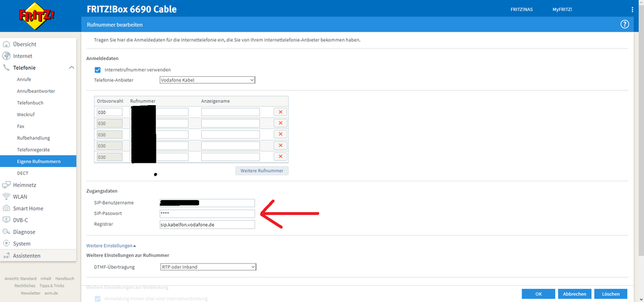Open Übersicht in the sidebar
This screenshot has width=644, height=302.
[x=24, y=45]
